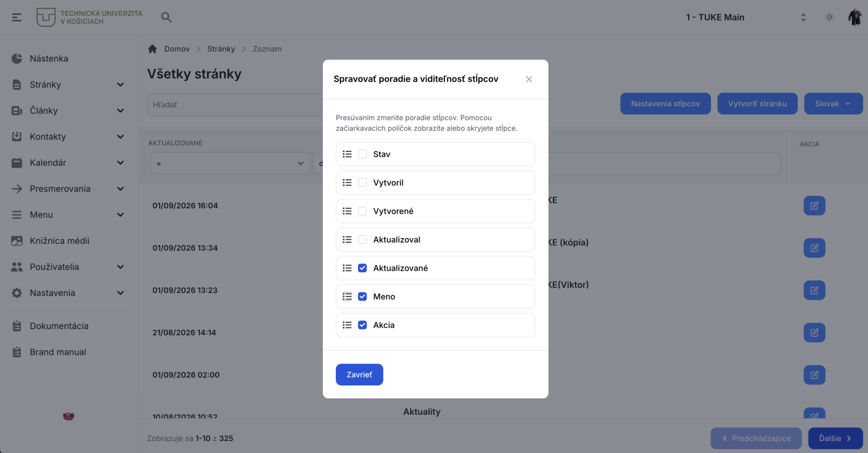Viewport: 868px width, 453px height.
Task: Collapse sidebar using the hamburger menu icon
Action: point(17,17)
